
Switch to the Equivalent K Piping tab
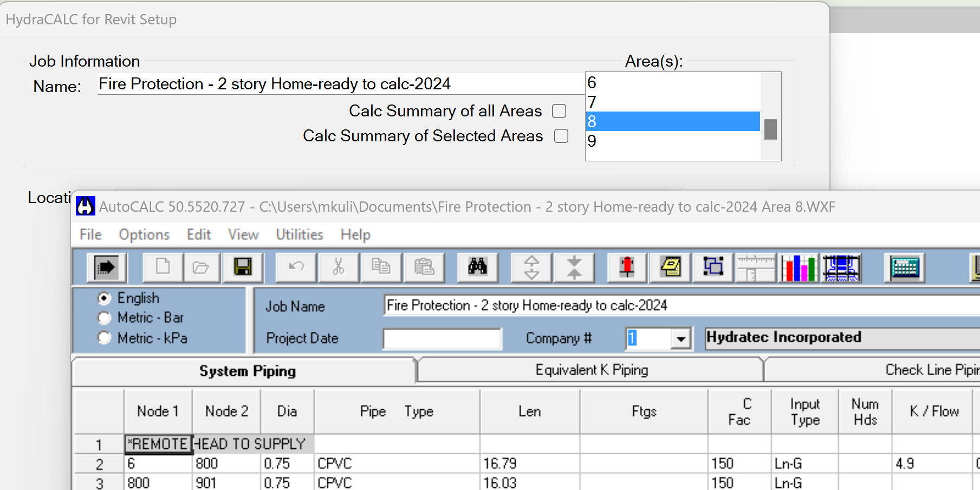[x=592, y=370]
